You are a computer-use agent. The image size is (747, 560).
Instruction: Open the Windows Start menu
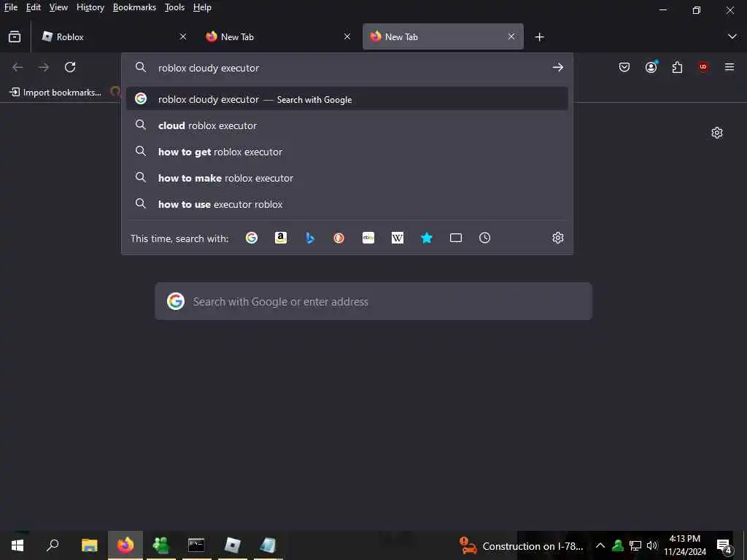[x=18, y=545]
